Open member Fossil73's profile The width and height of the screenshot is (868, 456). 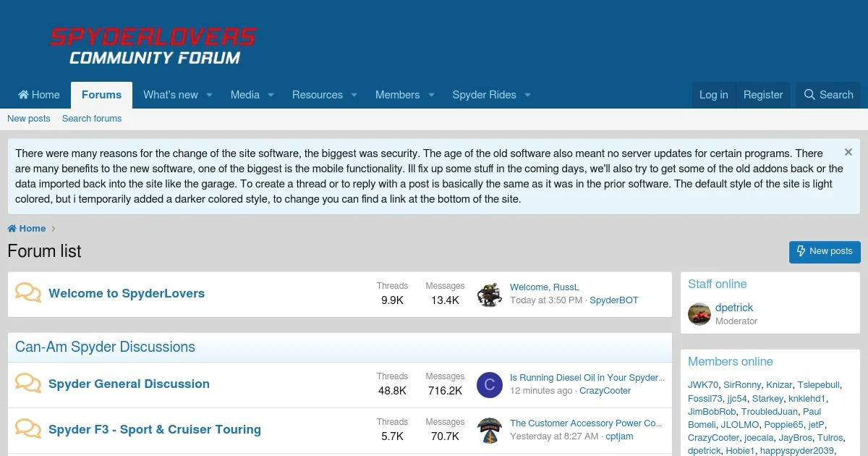705,399
